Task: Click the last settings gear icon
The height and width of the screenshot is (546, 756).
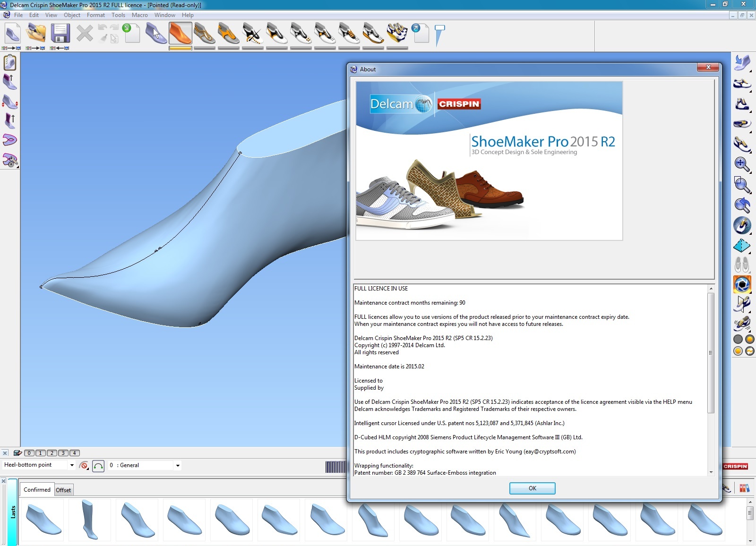Action: (10, 160)
